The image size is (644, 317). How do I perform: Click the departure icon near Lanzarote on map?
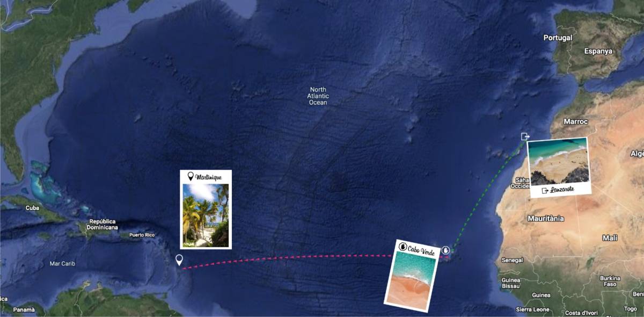[525, 136]
